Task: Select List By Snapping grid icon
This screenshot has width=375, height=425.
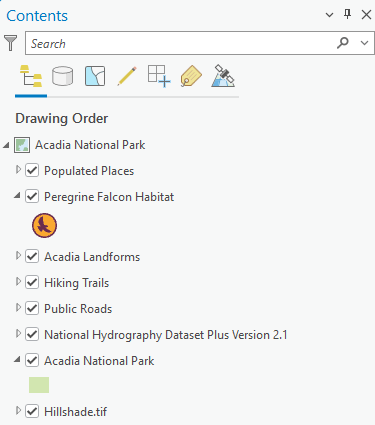Action: click(x=159, y=76)
